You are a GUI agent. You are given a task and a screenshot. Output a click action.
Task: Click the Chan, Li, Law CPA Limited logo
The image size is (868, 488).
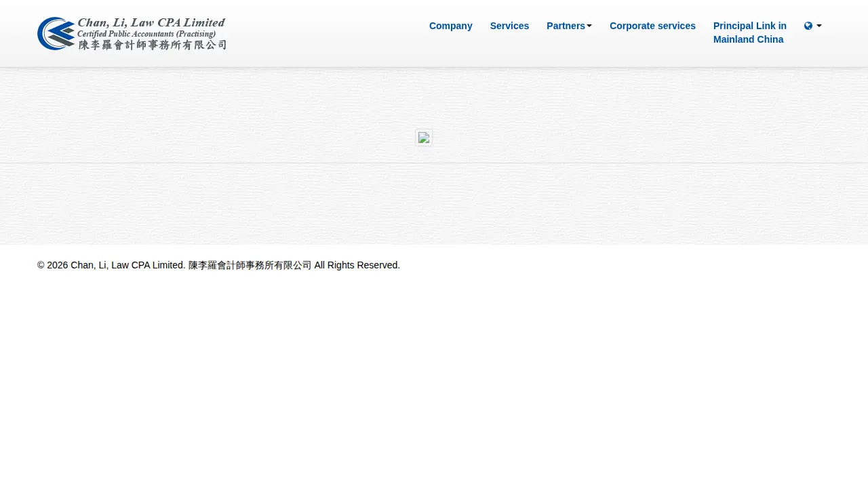click(x=132, y=34)
